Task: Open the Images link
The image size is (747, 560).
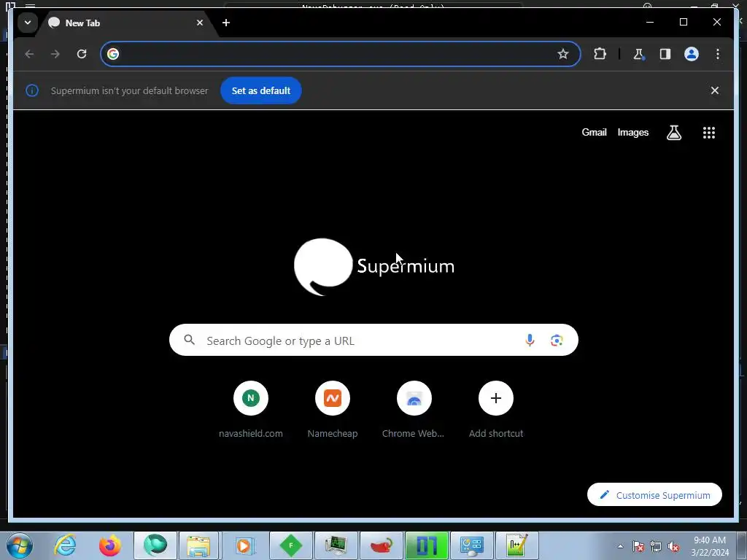Action: (x=632, y=133)
